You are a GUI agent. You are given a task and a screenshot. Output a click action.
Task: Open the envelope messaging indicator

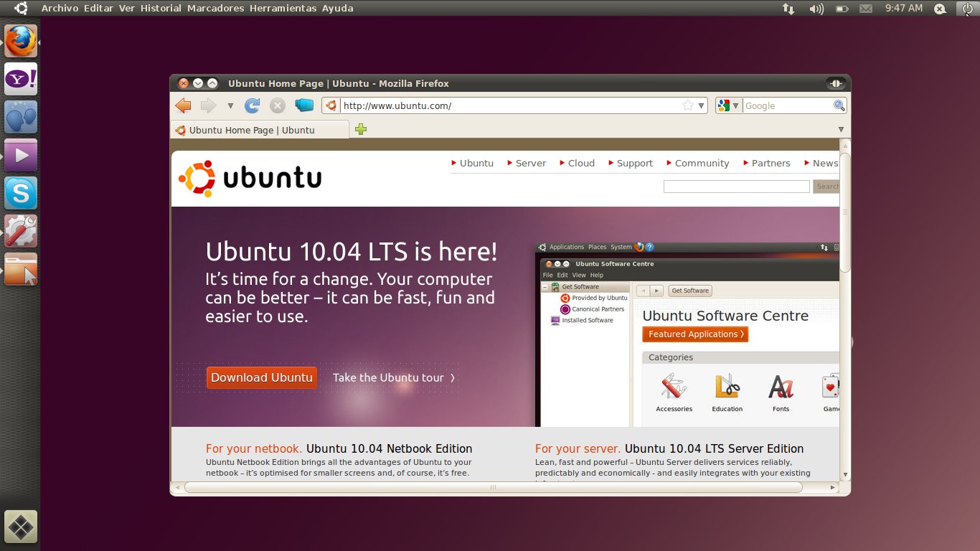866,9
